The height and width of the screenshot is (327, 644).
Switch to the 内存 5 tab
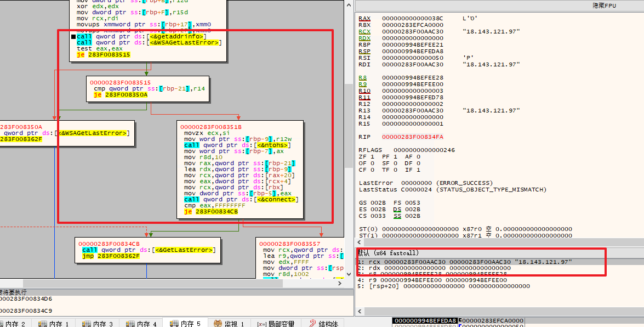pyautogui.click(x=185, y=324)
